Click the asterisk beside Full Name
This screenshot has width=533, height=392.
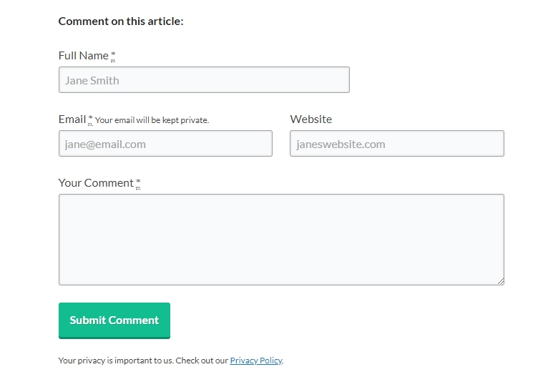(113, 56)
